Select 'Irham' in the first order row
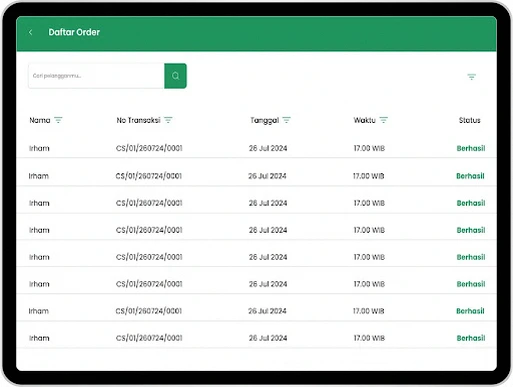Image resolution: width=513 pixels, height=387 pixels. pos(39,148)
